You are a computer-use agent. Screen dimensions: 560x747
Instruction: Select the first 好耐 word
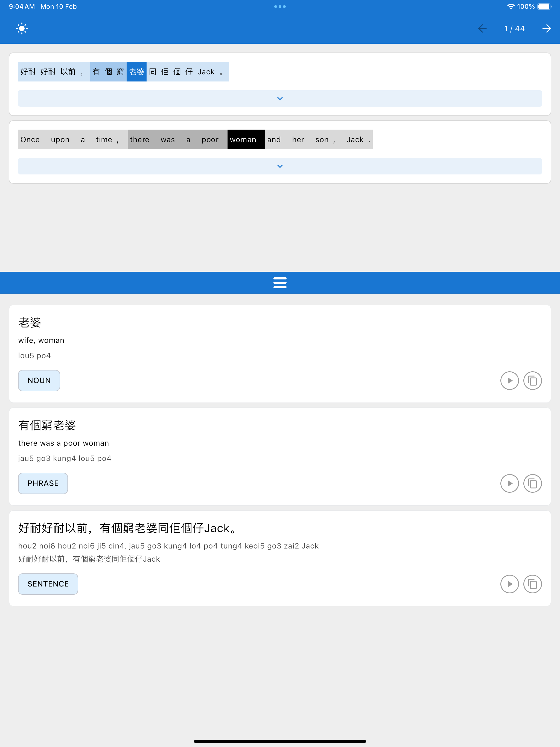(x=28, y=72)
